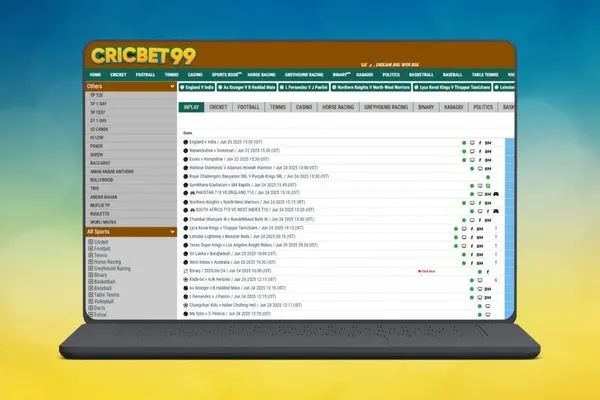Click the TV icon in Harbour Diamonds row
The image size is (600, 400).
click(480, 168)
